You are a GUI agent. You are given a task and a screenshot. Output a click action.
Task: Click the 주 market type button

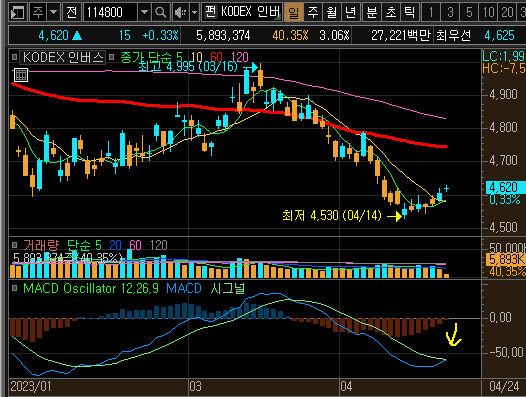coord(38,13)
